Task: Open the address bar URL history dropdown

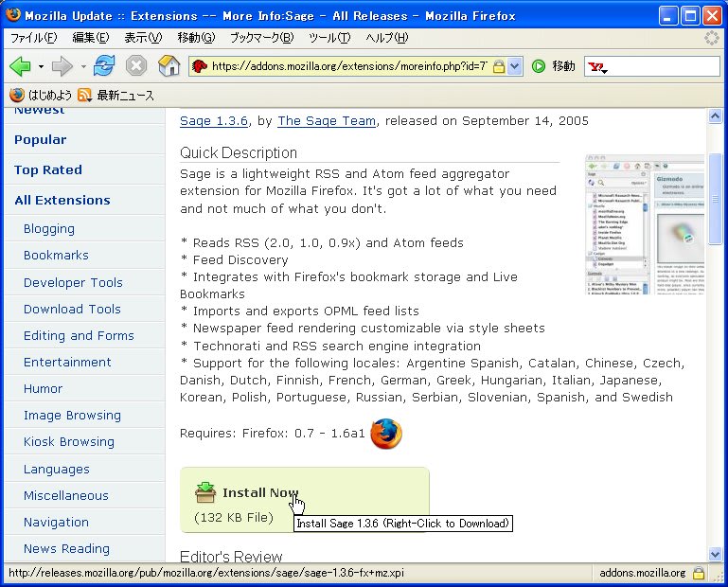Action: 514,67
